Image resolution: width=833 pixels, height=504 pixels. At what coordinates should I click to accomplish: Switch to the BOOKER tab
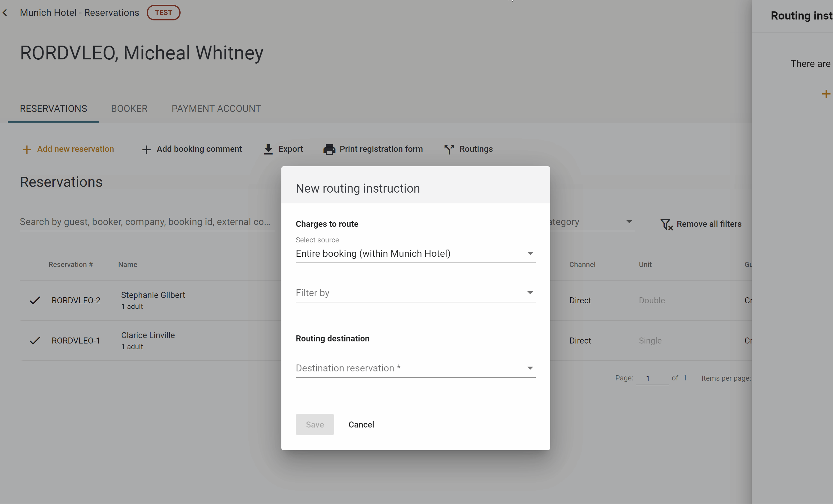click(129, 109)
